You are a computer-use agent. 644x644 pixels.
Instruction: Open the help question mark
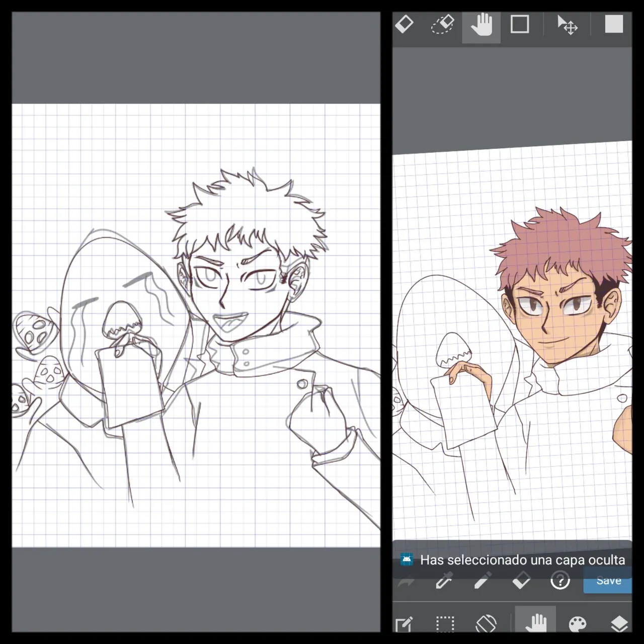[x=560, y=581]
